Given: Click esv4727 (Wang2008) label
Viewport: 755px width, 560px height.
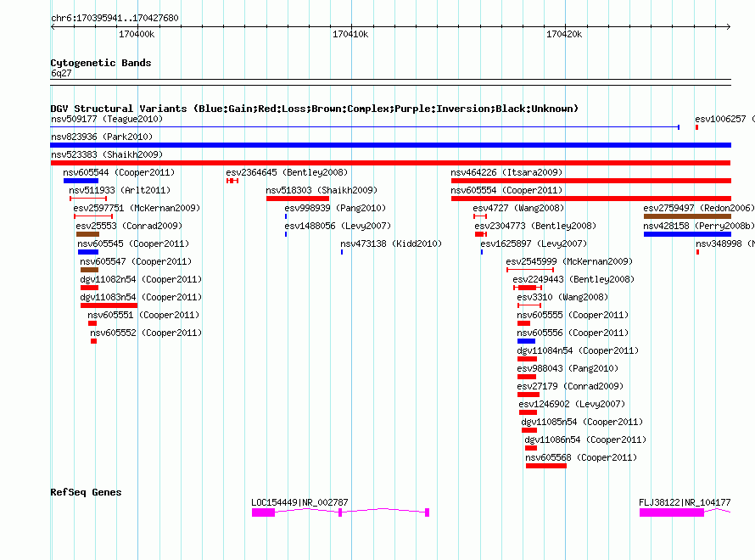Looking at the screenshot, I should (x=518, y=208).
